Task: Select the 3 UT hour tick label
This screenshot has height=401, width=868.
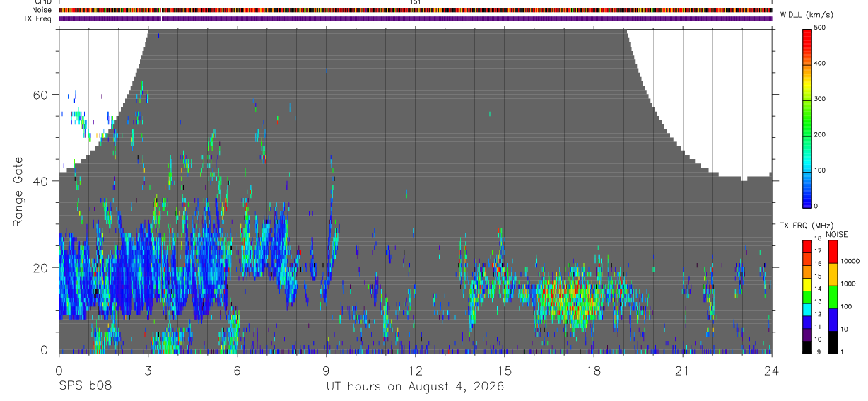Action: [148, 370]
